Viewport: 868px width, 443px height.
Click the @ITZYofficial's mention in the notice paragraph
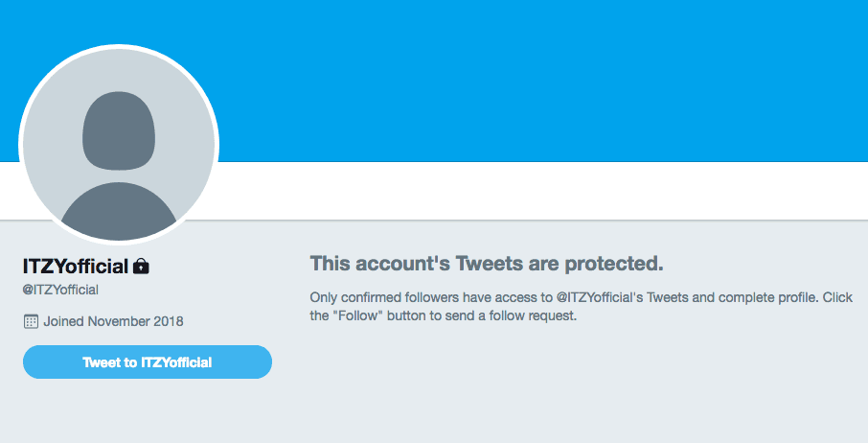click(600, 297)
